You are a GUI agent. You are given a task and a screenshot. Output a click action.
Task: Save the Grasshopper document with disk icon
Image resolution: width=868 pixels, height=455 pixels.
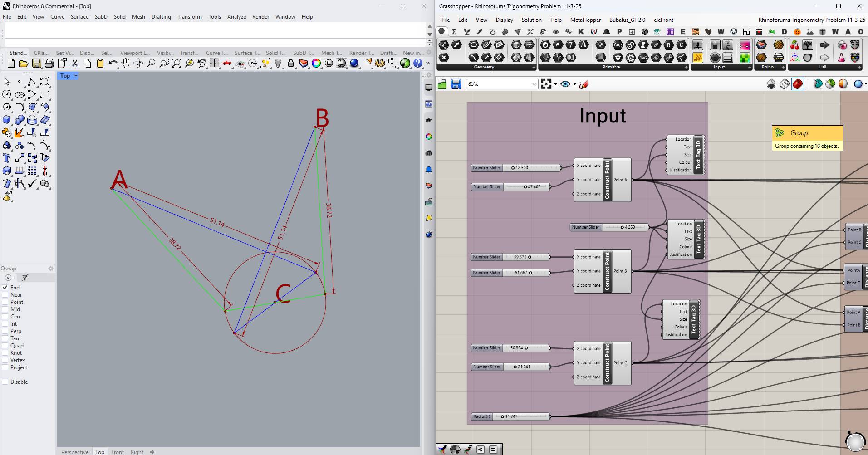456,84
